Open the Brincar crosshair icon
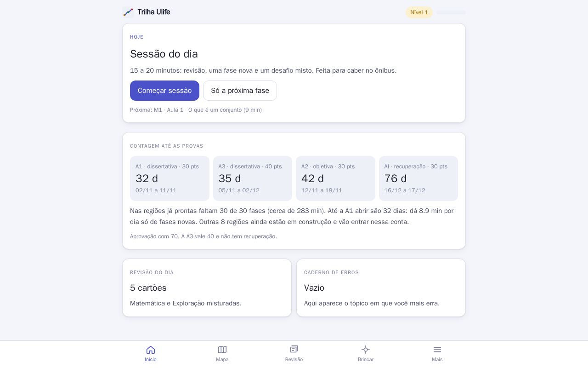Image resolution: width=588 pixels, height=368 pixels. tap(366, 350)
